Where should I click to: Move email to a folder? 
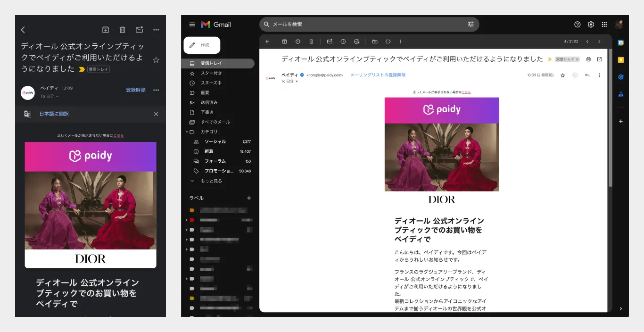coord(375,41)
